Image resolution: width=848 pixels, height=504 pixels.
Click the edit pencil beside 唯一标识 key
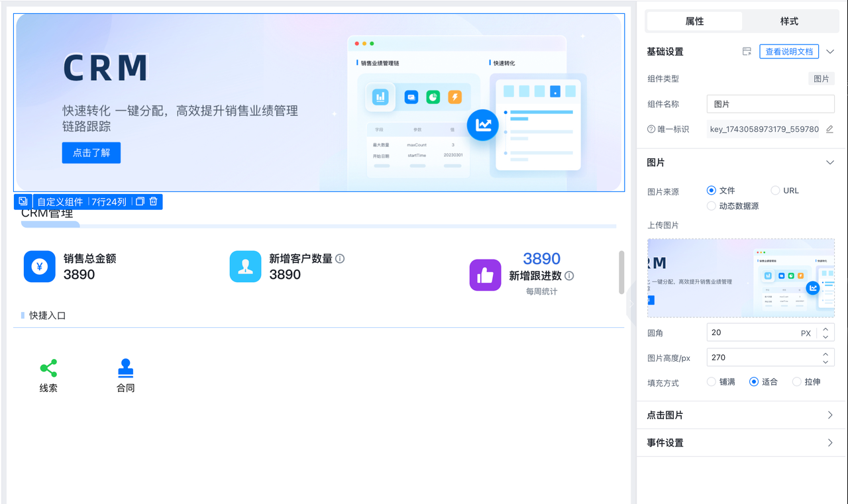[829, 129]
